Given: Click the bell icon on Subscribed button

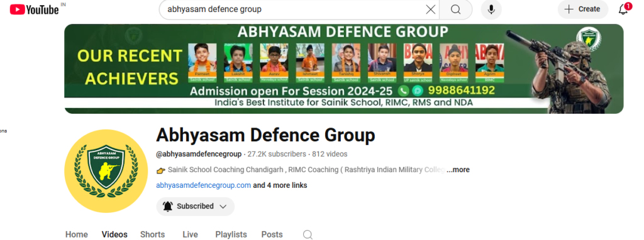Looking at the screenshot, I should (x=167, y=206).
